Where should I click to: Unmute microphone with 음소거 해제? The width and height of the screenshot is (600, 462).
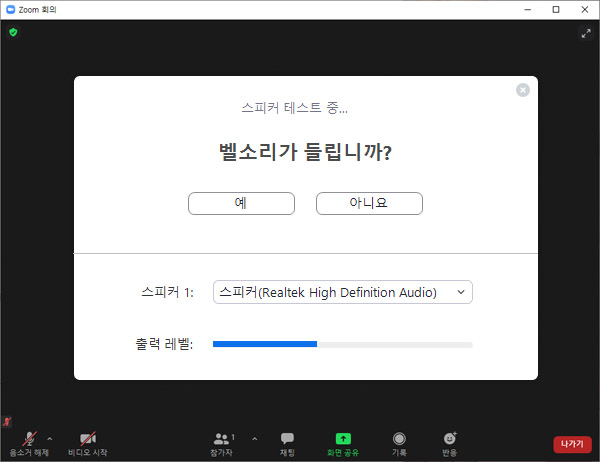tap(29, 443)
